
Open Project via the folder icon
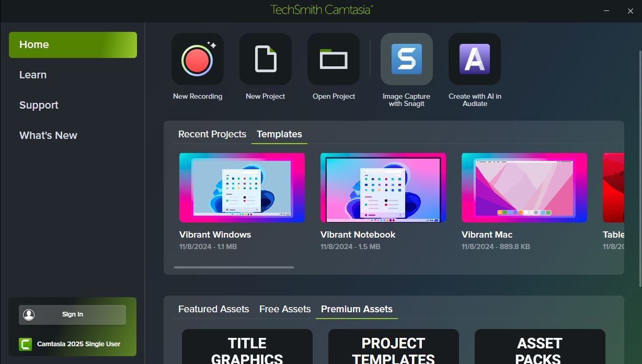tap(334, 59)
